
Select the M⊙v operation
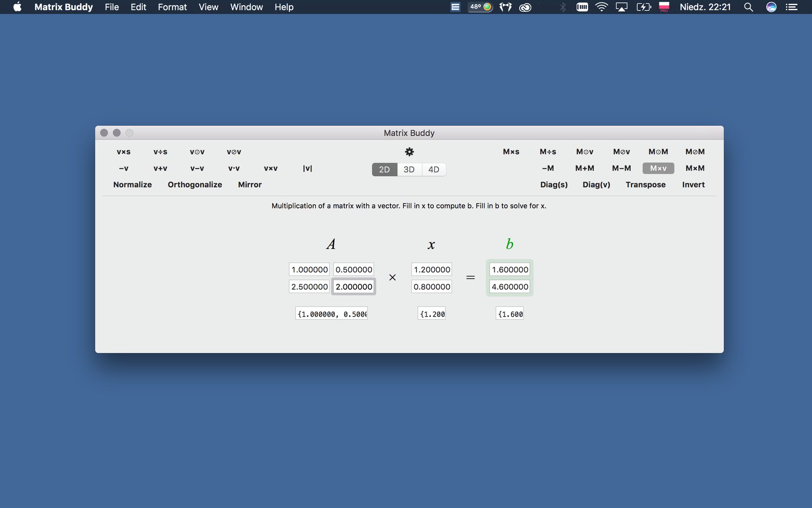585,152
